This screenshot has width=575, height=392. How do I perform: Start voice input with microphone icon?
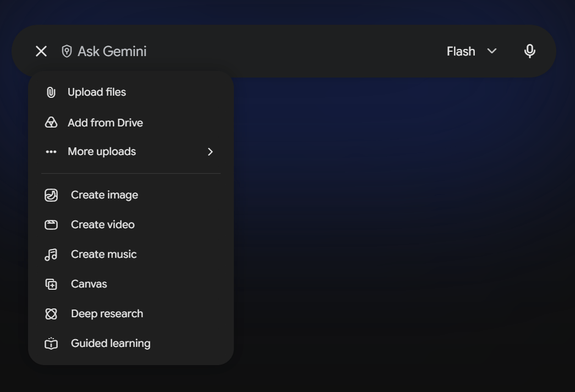coord(529,51)
